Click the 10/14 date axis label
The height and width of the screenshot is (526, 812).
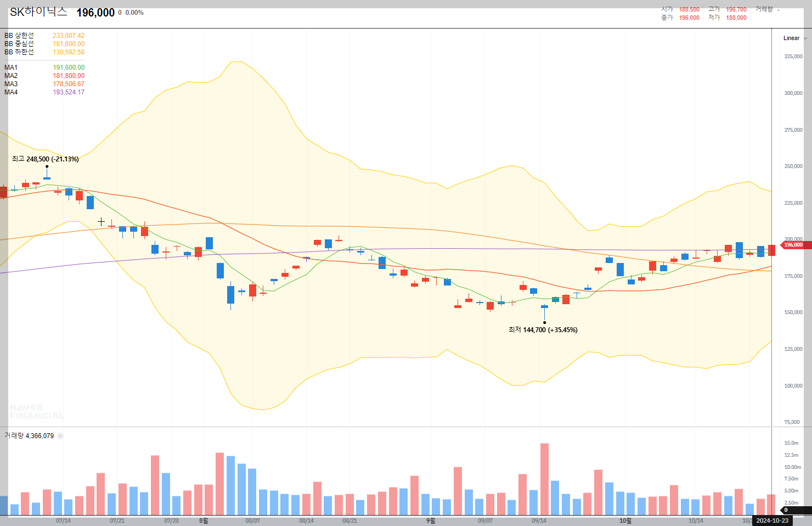pyautogui.click(x=696, y=521)
